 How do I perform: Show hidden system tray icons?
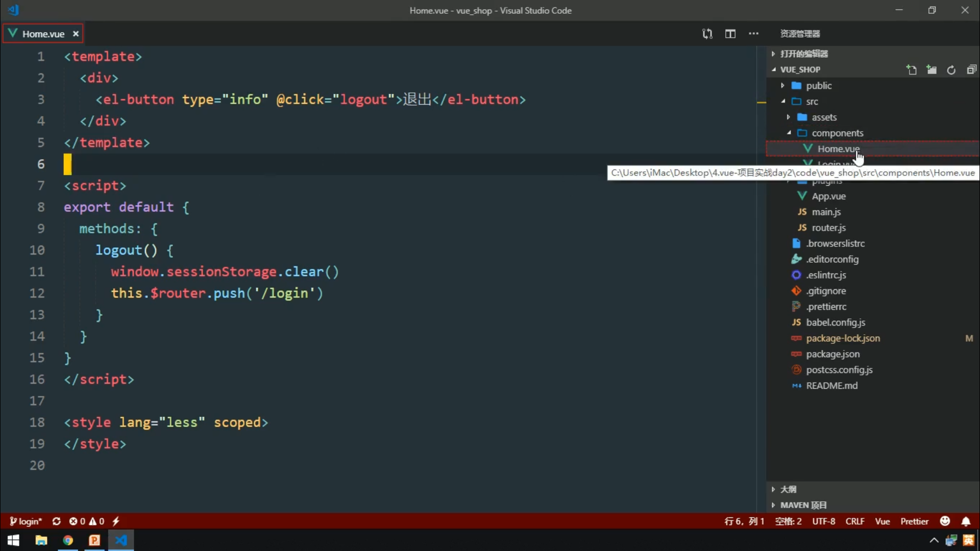pyautogui.click(x=934, y=540)
